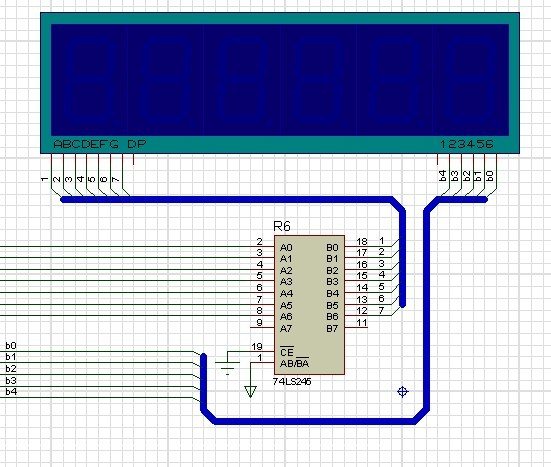Select the six-digit seven-segment display
The width and height of the screenshot is (551, 467).
click(x=280, y=83)
